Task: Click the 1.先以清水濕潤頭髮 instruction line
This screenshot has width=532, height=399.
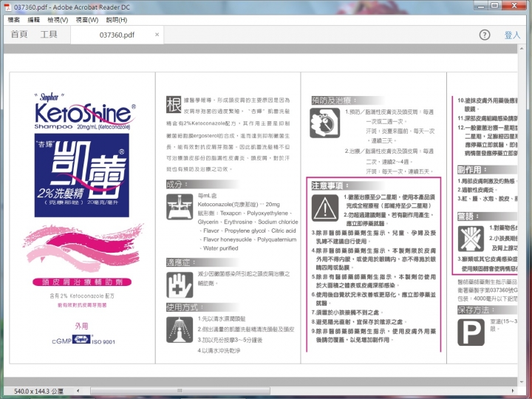Action: tap(222, 319)
